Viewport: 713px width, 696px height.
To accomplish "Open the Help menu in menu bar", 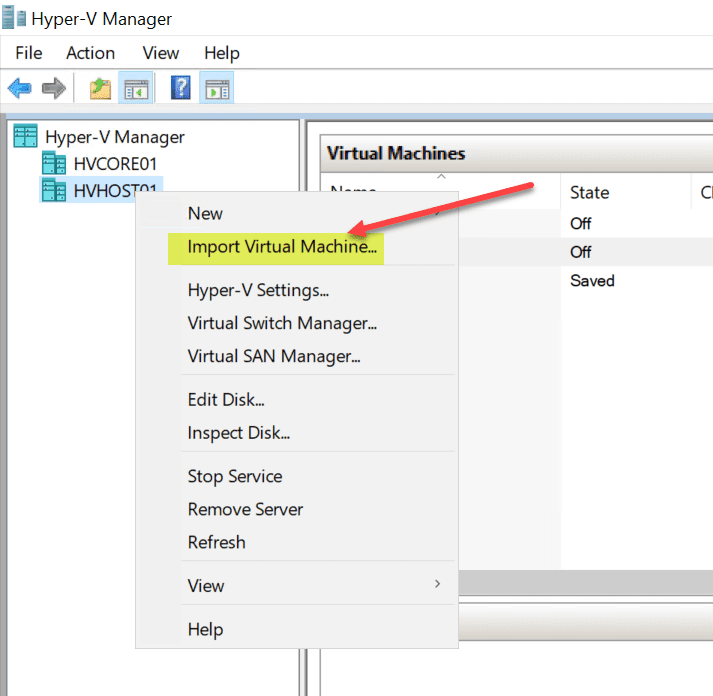I will click(x=221, y=53).
